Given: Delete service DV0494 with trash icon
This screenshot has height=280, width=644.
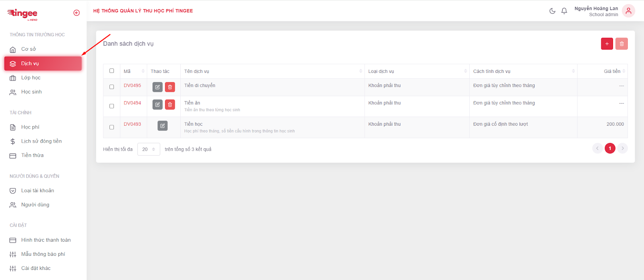Looking at the screenshot, I should [170, 105].
